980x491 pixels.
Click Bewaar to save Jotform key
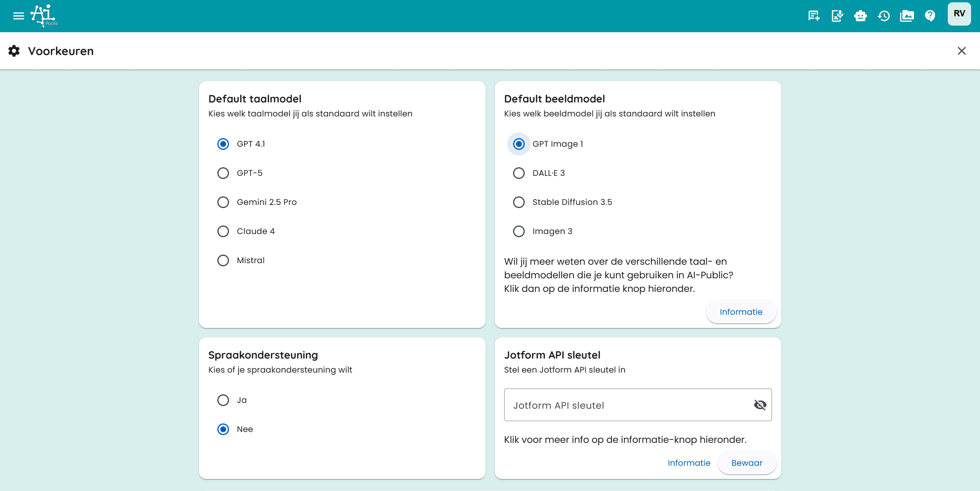(746, 463)
